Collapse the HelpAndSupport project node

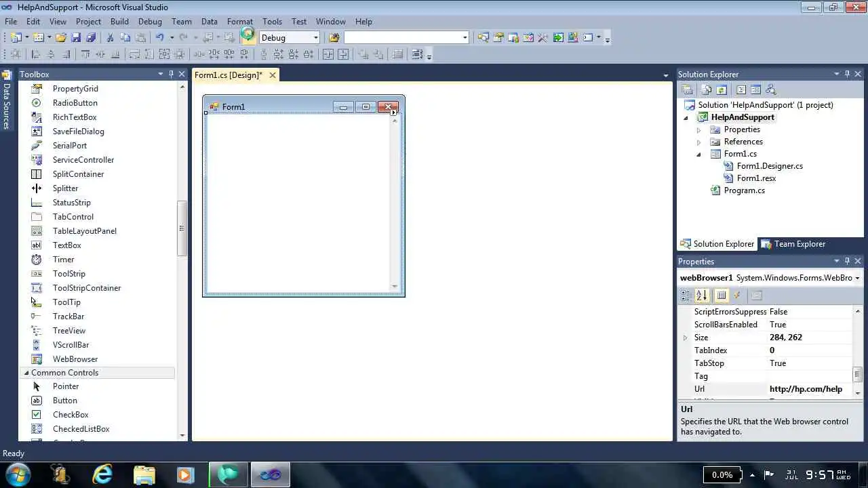click(686, 117)
